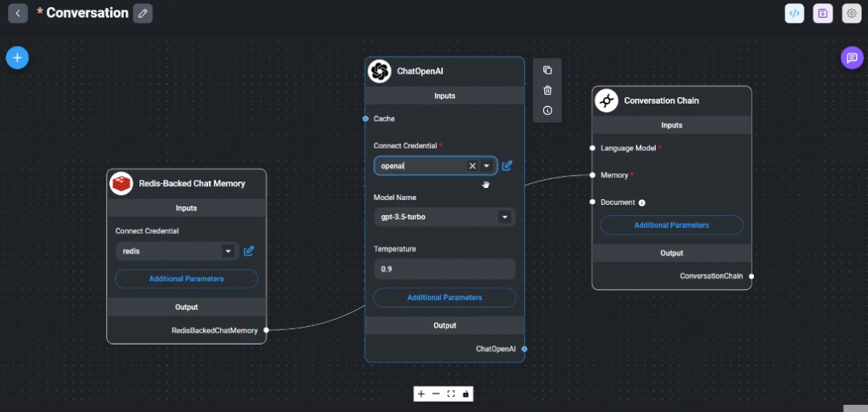Zoom out on the canvas
This screenshot has width=868, height=412.
coord(436,394)
